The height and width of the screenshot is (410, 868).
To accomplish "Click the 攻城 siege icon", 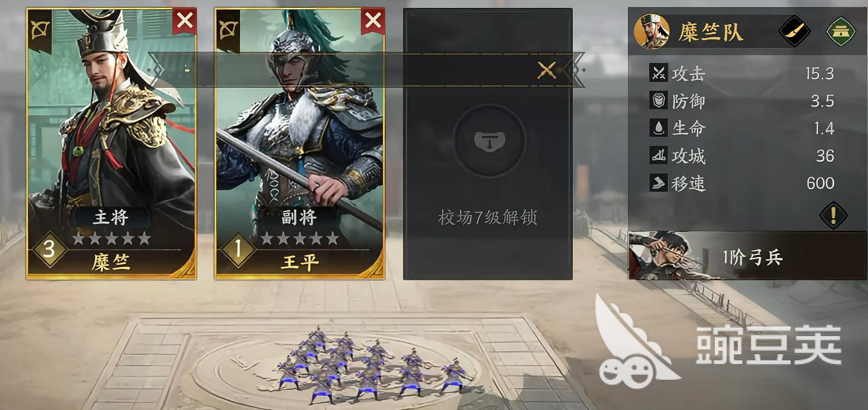I will pyautogui.click(x=658, y=156).
